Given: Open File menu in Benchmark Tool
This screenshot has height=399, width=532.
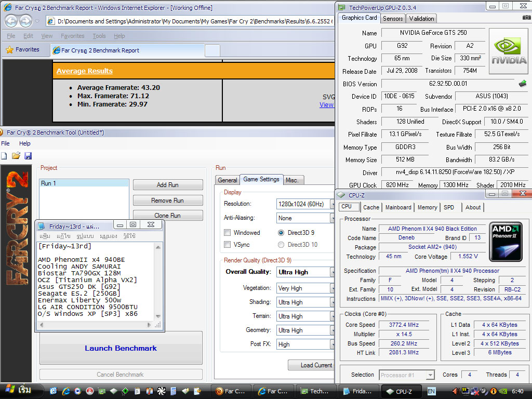Looking at the screenshot, I should (x=5, y=143).
